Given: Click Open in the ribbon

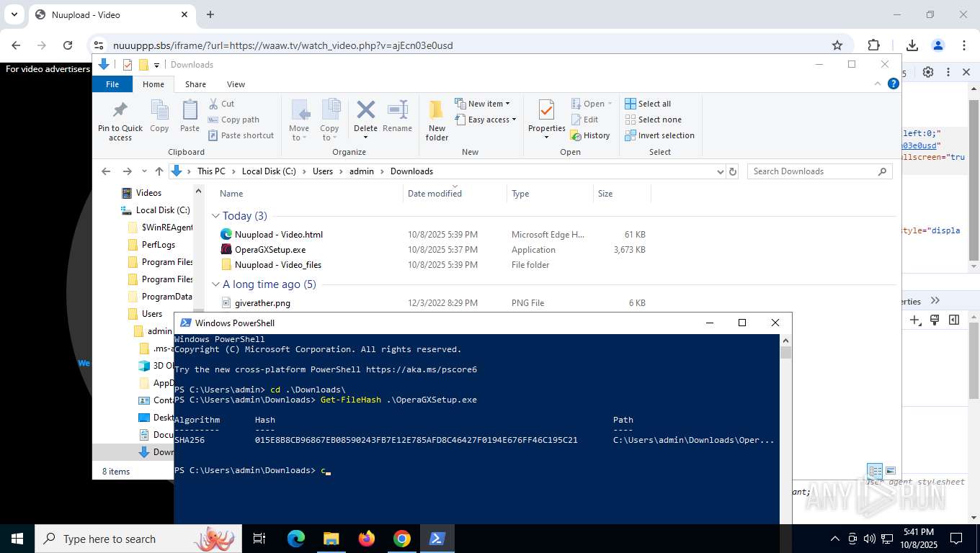Looking at the screenshot, I should 591,104.
